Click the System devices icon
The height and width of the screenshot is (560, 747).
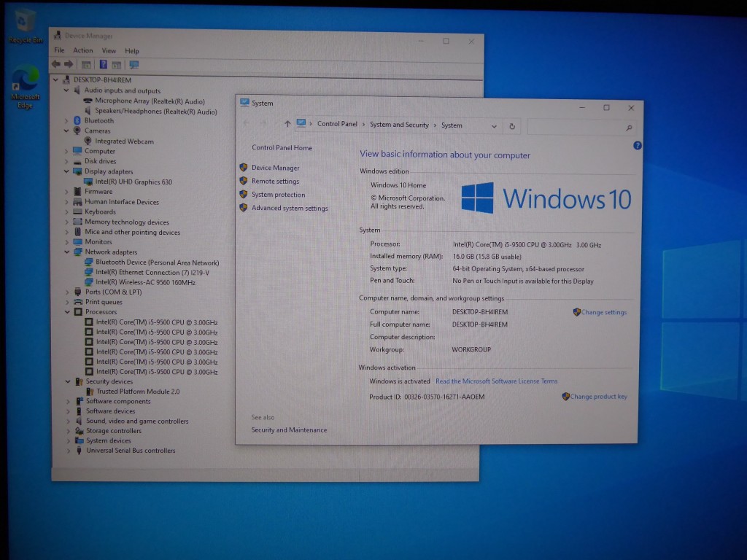click(x=79, y=440)
